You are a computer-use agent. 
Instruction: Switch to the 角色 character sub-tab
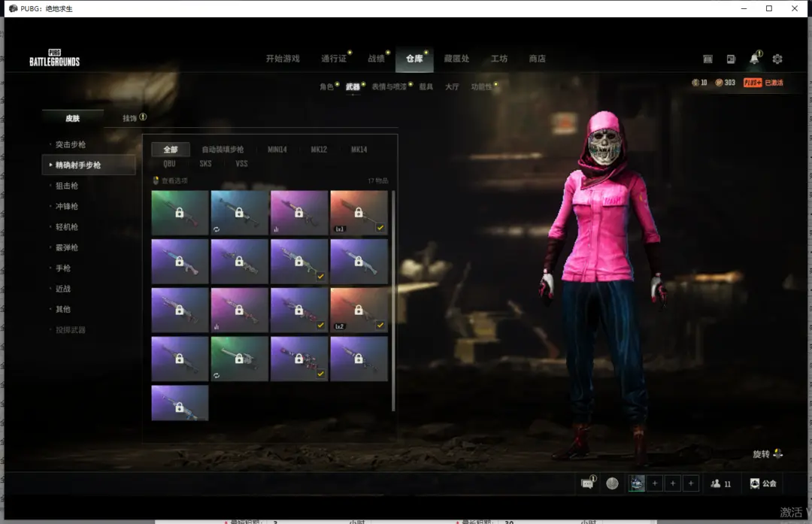[x=326, y=86]
